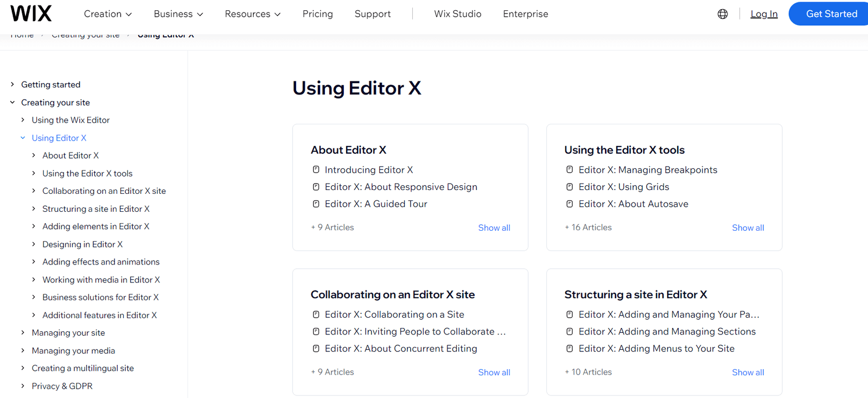The height and width of the screenshot is (398, 868).
Task: Collapse the Using Editor X chevron
Action: tap(23, 138)
